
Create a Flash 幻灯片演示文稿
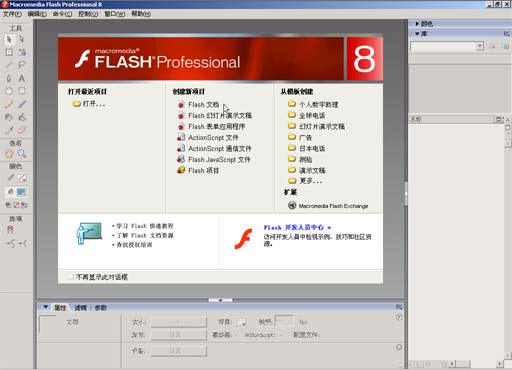click(214, 116)
